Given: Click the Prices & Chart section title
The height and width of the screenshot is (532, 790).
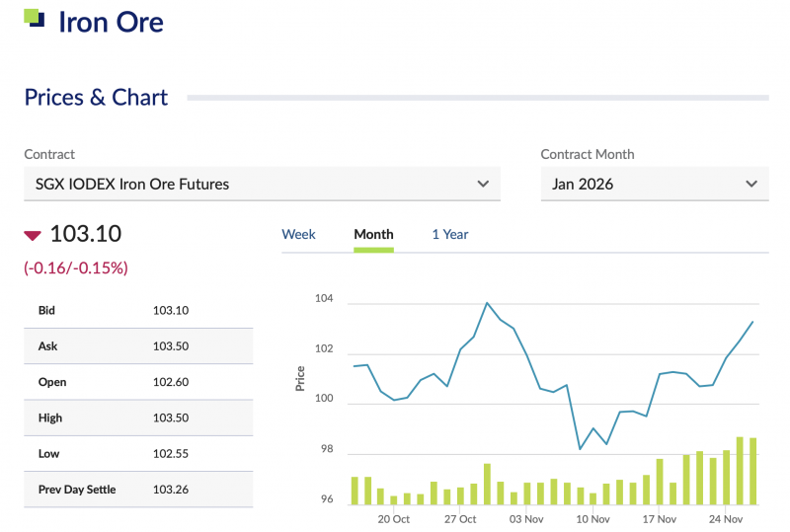Looking at the screenshot, I should click(x=96, y=97).
